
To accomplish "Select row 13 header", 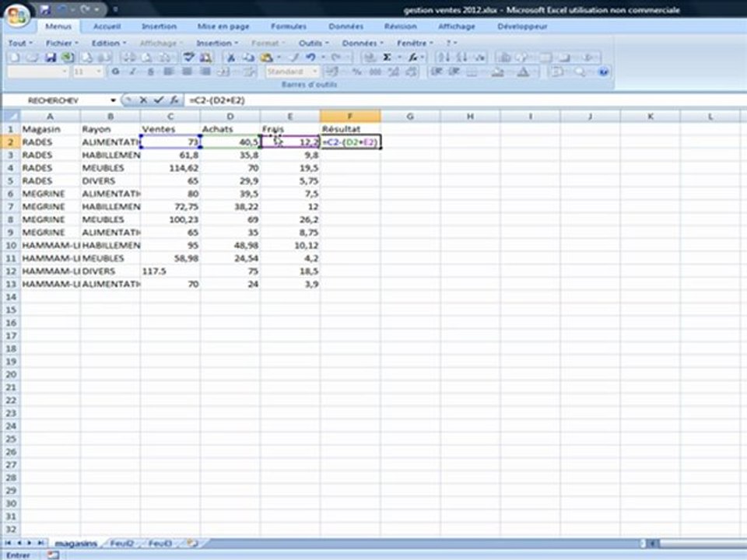I will coord(10,285).
